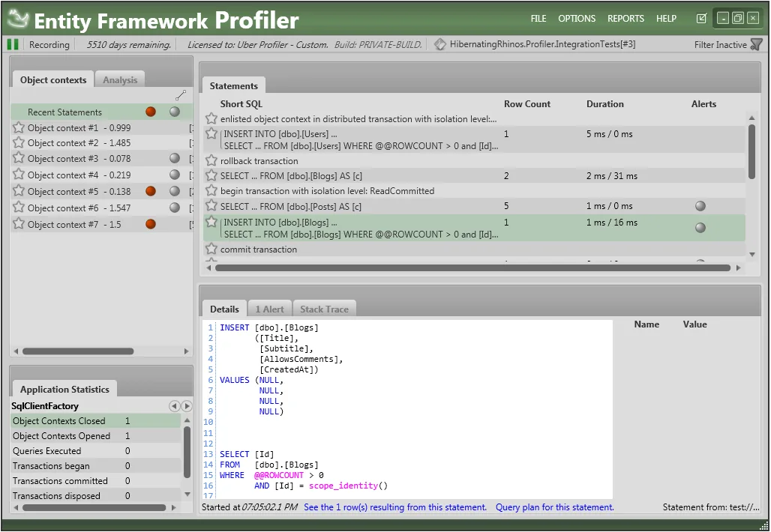Viewport: 771px width, 532px height.
Task: Open the REPORTS menu
Action: [625, 18]
